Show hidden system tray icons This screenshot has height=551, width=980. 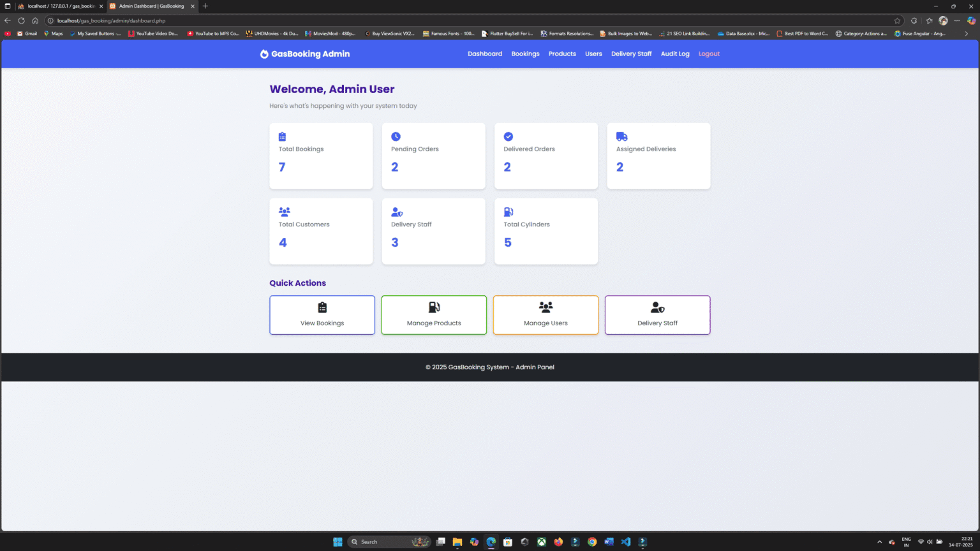pos(879,541)
